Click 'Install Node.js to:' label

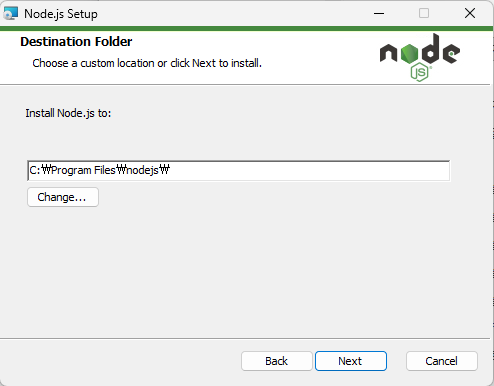[x=68, y=113]
